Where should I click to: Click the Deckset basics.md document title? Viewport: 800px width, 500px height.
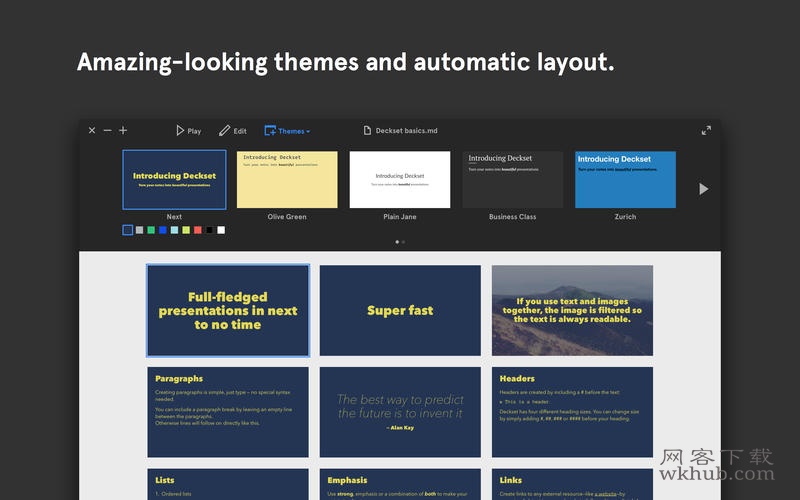[401, 131]
